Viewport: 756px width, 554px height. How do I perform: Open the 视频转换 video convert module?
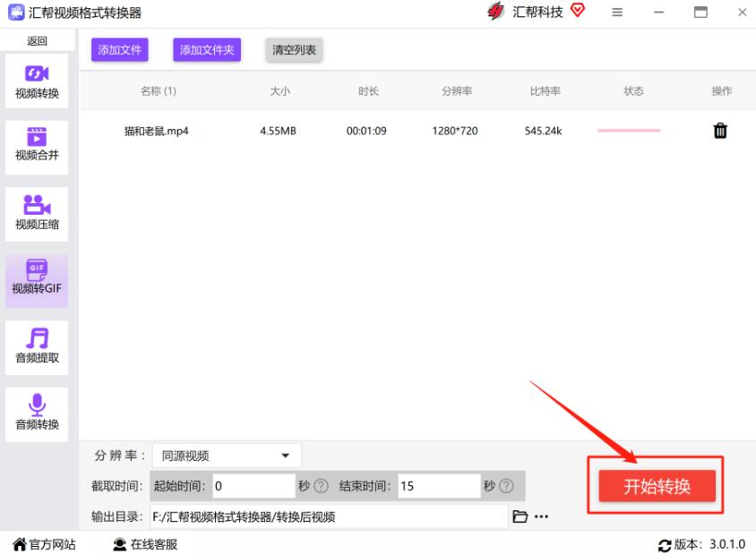click(x=38, y=82)
